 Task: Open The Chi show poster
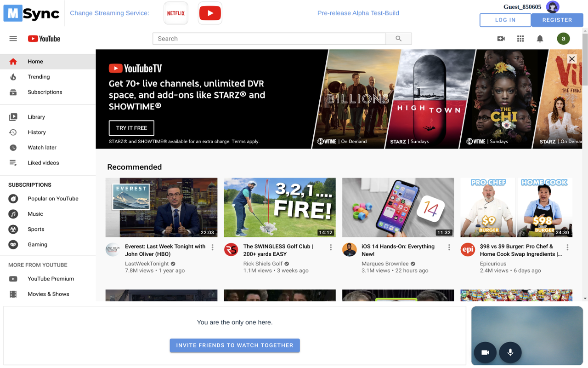[x=504, y=99]
